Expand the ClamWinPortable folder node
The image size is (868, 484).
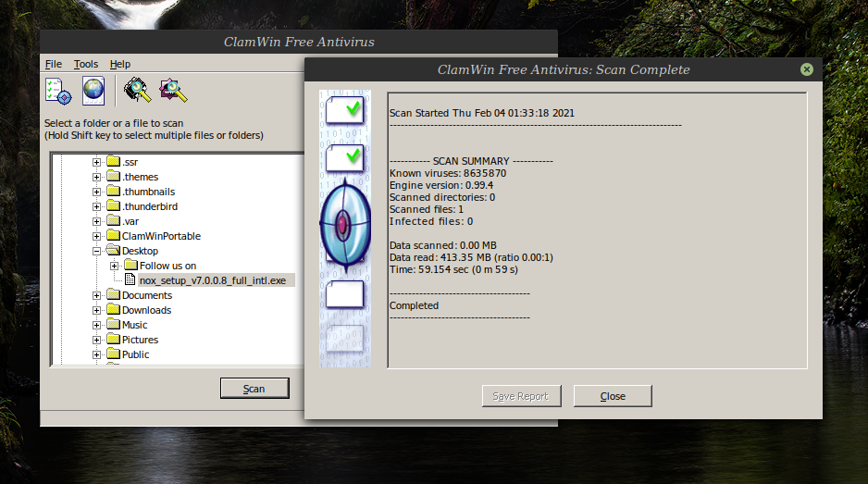pyautogui.click(x=96, y=237)
